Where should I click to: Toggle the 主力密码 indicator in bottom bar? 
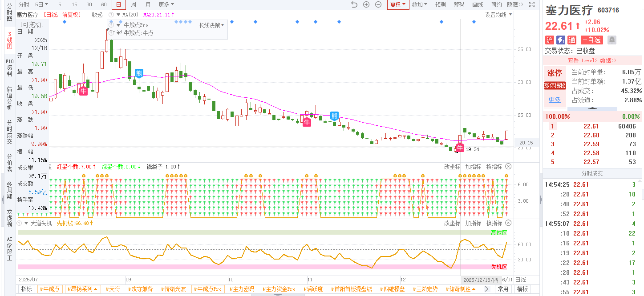point(243,289)
